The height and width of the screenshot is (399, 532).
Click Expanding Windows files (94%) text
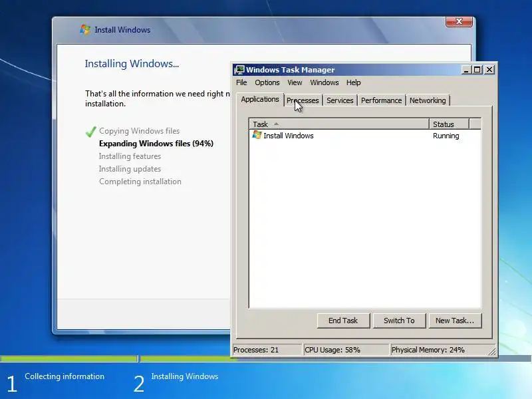pyautogui.click(x=156, y=144)
